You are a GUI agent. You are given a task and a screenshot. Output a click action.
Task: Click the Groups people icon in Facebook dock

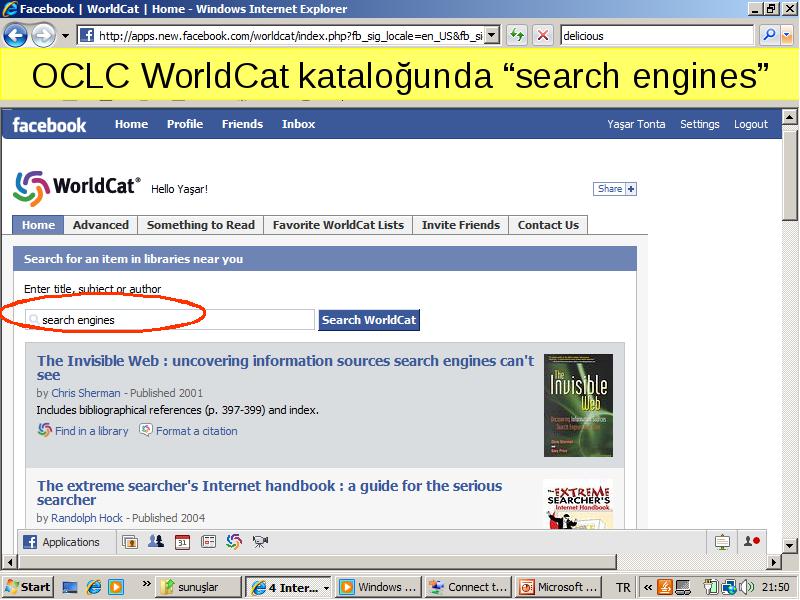pos(156,541)
